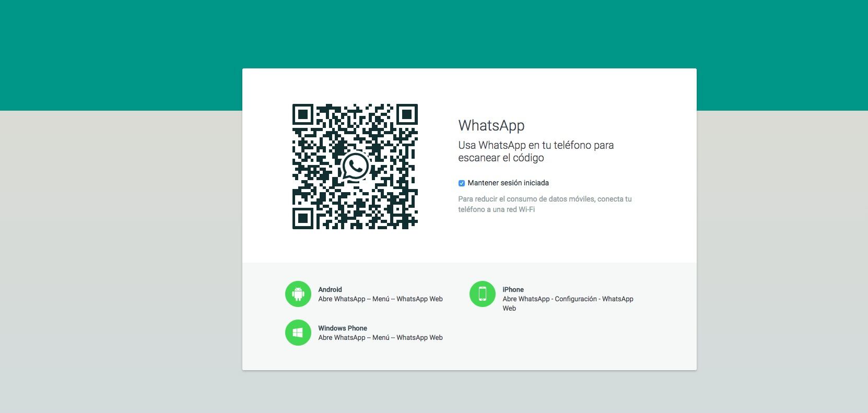Click the green Android robot icon
868x413 pixels.
coord(298,294)
